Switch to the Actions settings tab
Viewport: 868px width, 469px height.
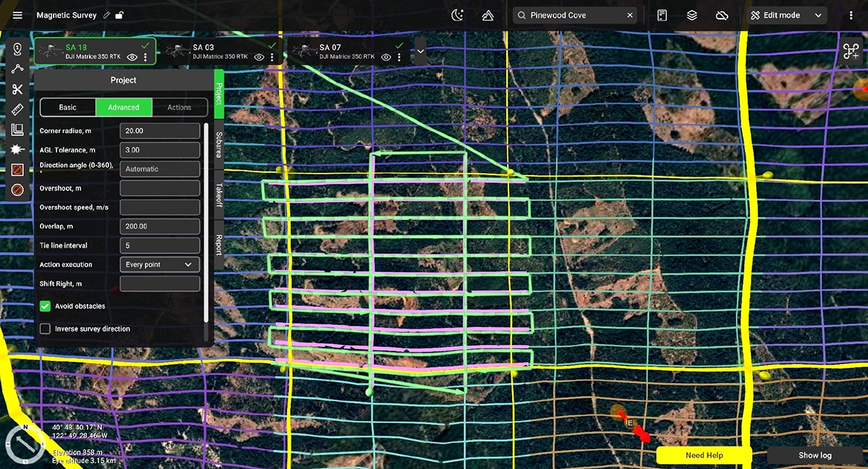[x=179, y=107]
